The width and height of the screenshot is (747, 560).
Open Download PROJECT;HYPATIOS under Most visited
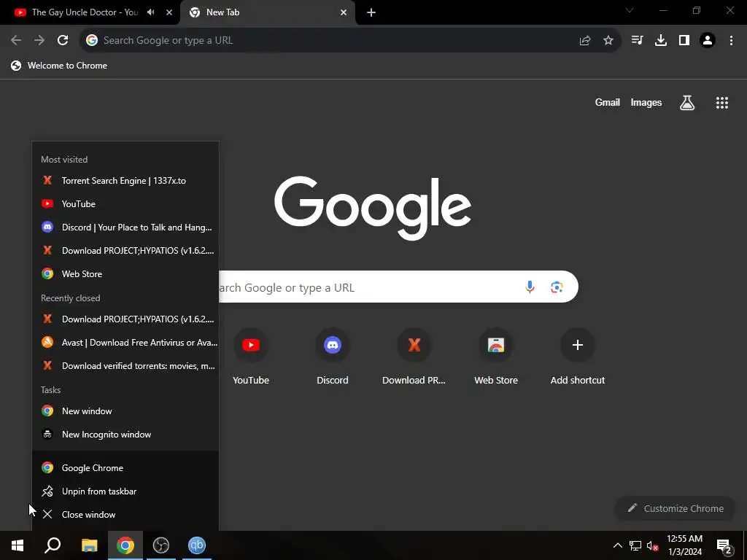pos(125,251)
